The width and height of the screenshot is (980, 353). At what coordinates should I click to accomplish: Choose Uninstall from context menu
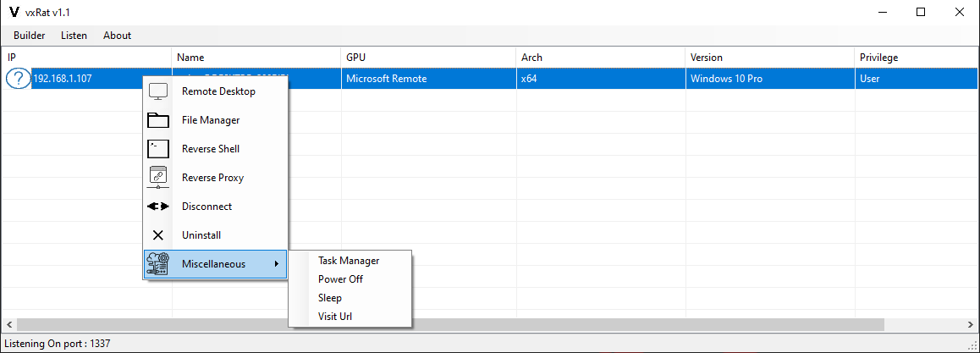coord(216,235)
